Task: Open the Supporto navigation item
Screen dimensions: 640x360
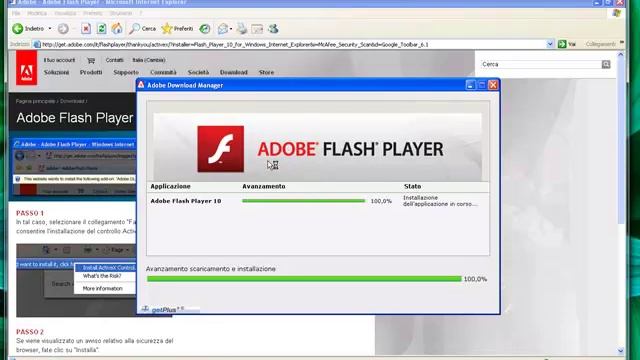Action: tap(126, 72)
